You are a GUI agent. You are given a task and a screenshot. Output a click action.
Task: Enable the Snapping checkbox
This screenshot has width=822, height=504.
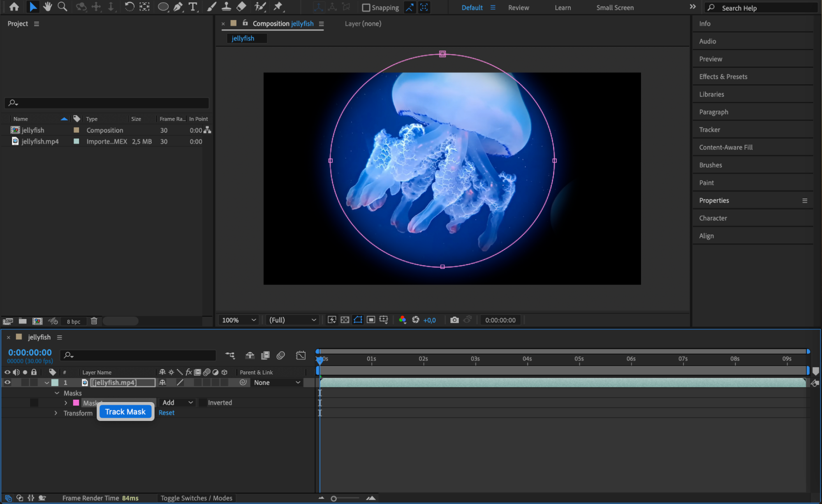coord(366,7)
